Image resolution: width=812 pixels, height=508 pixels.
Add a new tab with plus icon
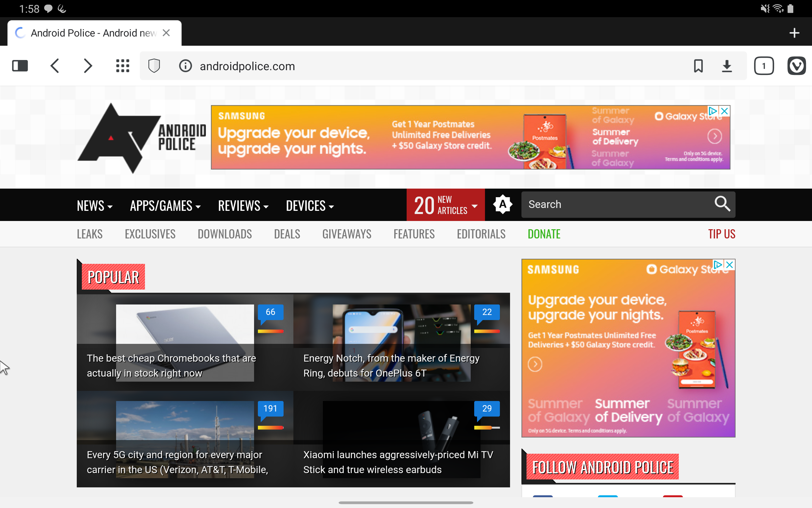[794, 33]
